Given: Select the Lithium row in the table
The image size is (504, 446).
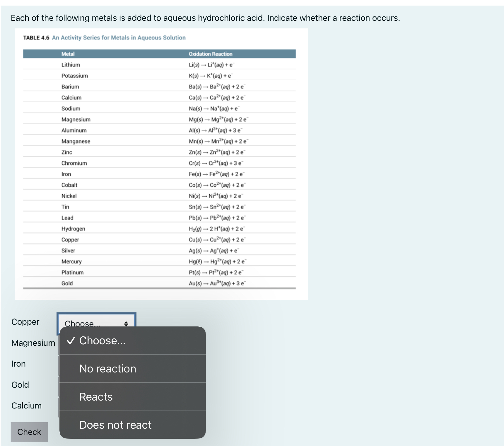Looking at the screenshot, I should click(x=70, y=65).
